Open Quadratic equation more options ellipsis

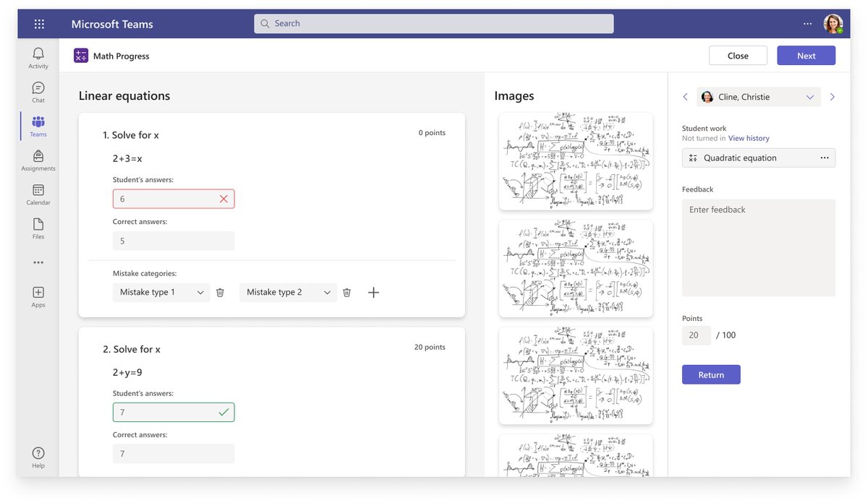coord(824,158)
